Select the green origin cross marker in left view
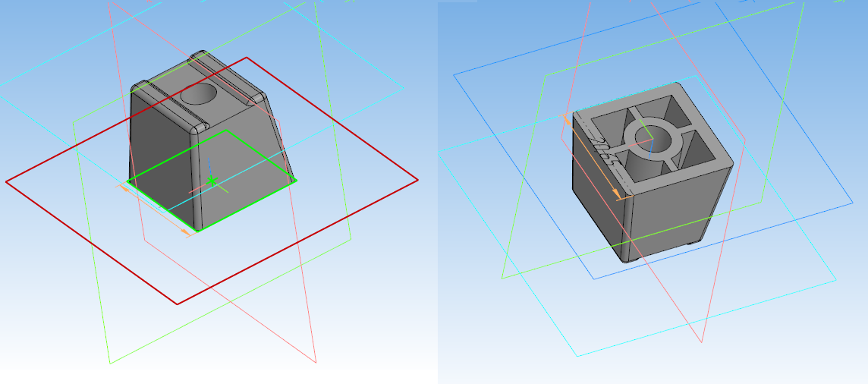868x384 pixels. point(211,181)
